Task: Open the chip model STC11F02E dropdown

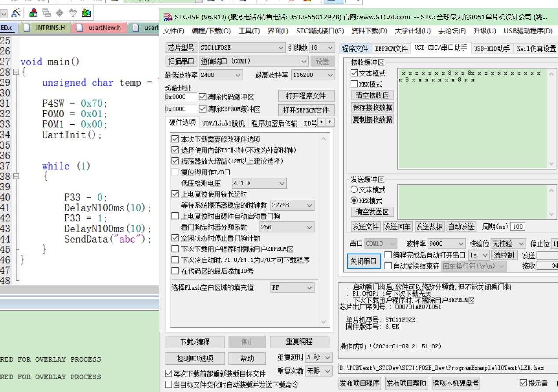Action: (242, 47)
